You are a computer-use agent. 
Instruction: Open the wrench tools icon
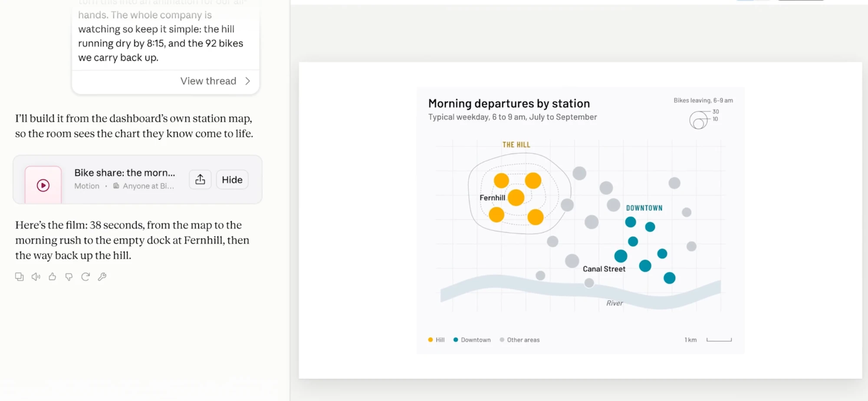102,277
